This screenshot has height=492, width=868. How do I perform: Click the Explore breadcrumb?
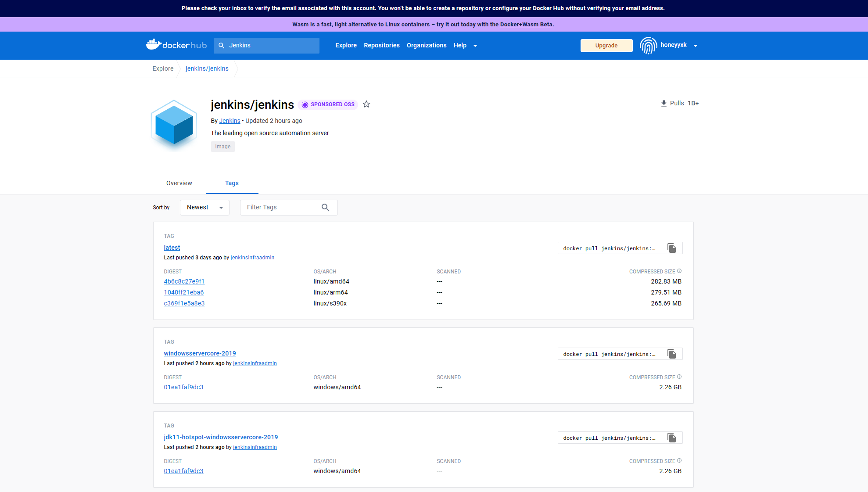pos(163,68)
